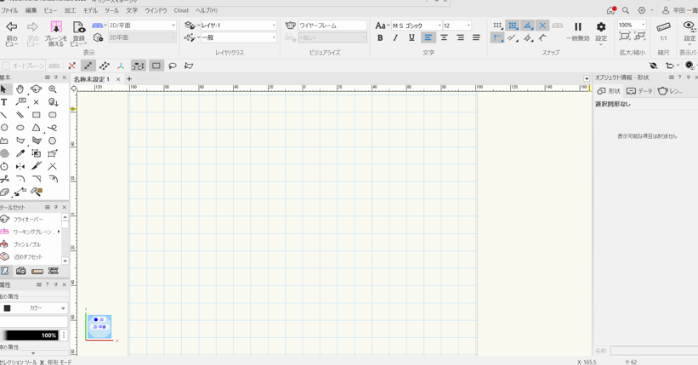Toggle Underline text formatting

411,38
